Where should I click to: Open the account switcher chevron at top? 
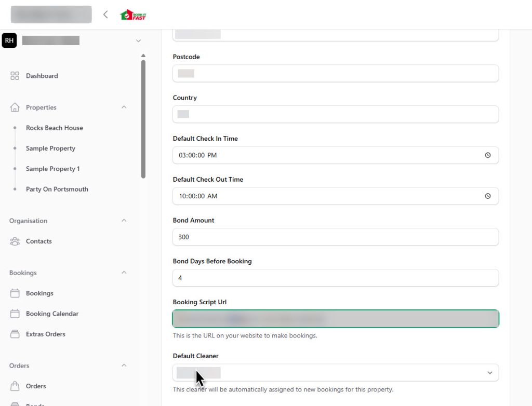138,40
